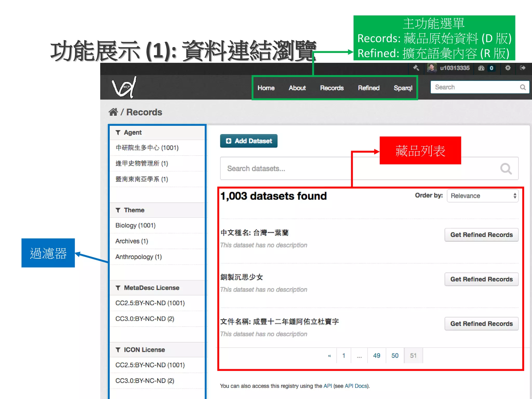Go to page 50 in pagination
The image size is (532, 399).
click(395, 356)
